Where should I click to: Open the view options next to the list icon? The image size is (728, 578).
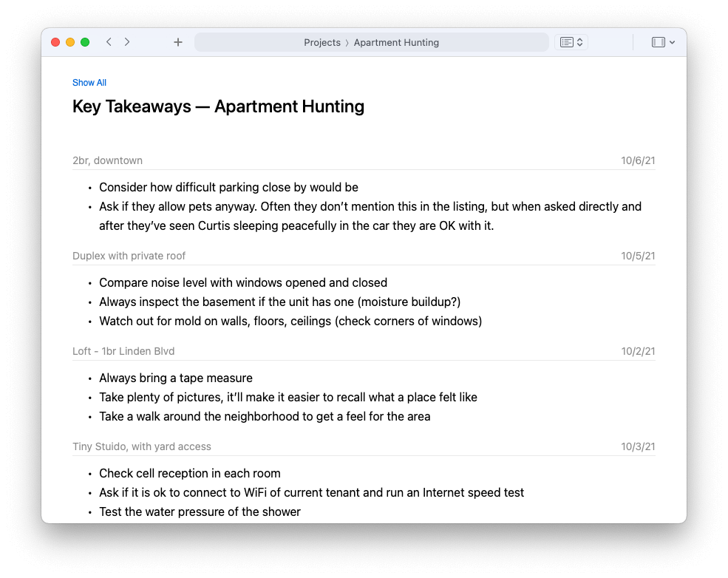click(x=579, y=42)
